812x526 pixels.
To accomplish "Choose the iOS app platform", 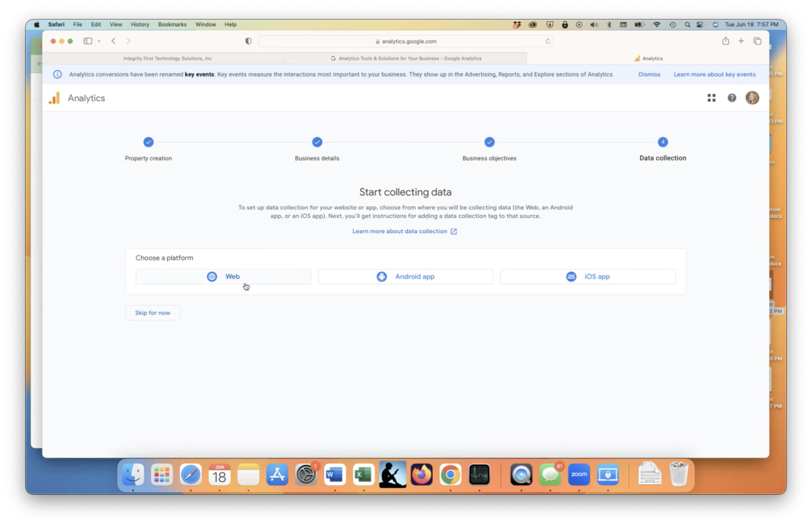I will pos(587,277).
